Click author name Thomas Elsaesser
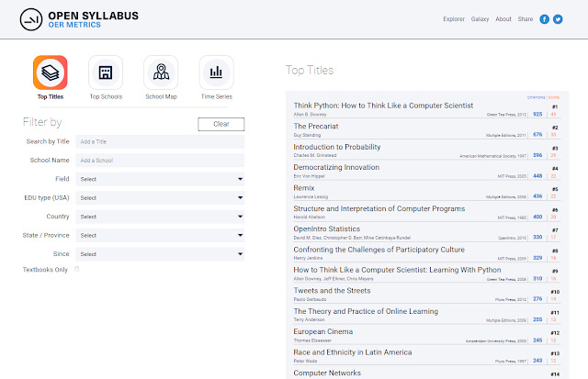The height and width of the screenshot is (379, 588). point(312,340)
